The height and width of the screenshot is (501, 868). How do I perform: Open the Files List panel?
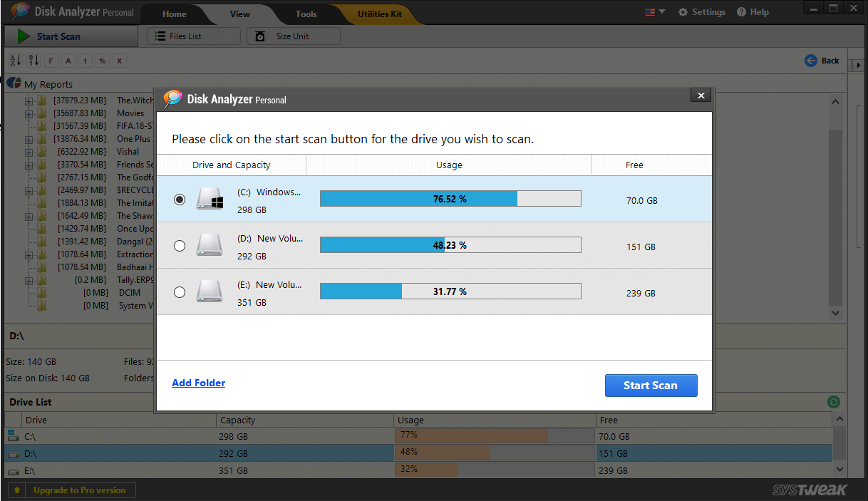tap(192, 36)
